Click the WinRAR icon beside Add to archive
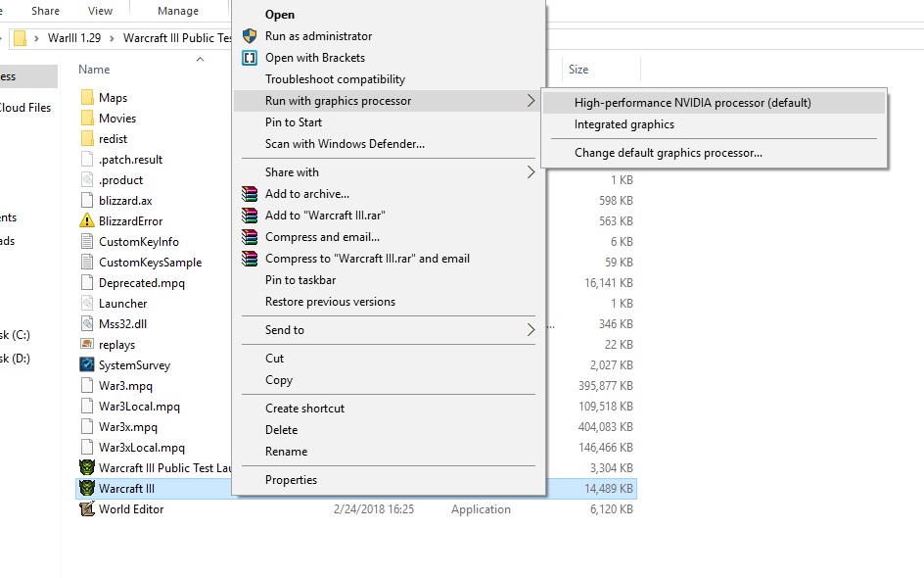Image resolution: width=924 pixels, height=578 pixels. point(250,193)
